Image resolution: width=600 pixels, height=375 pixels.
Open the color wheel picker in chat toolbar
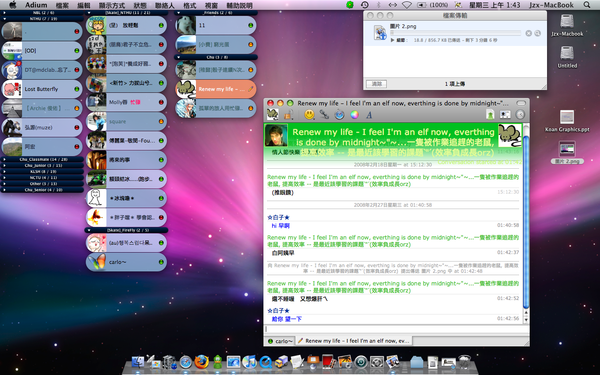(354, 114)
